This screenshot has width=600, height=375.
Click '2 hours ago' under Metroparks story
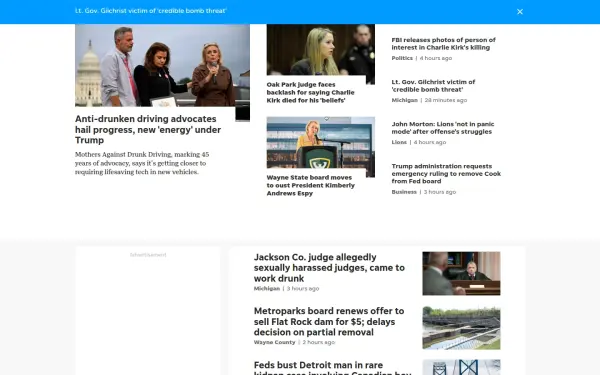319,342
